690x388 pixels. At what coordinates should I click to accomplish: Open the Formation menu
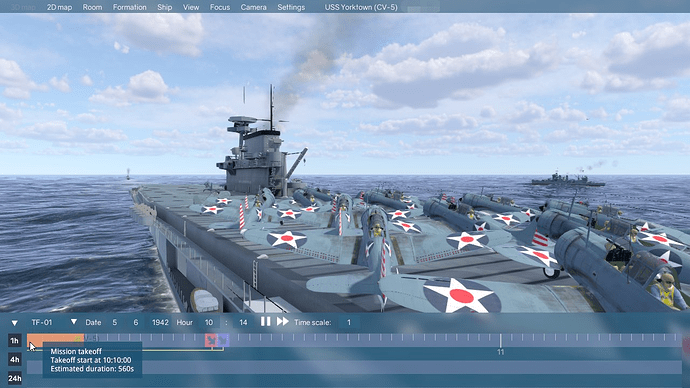[129, 7]
